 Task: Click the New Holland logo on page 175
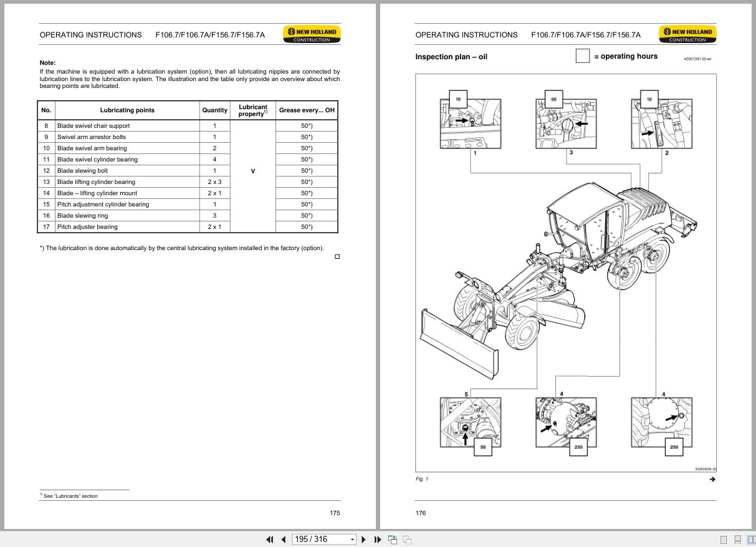[x=312, y=34]
